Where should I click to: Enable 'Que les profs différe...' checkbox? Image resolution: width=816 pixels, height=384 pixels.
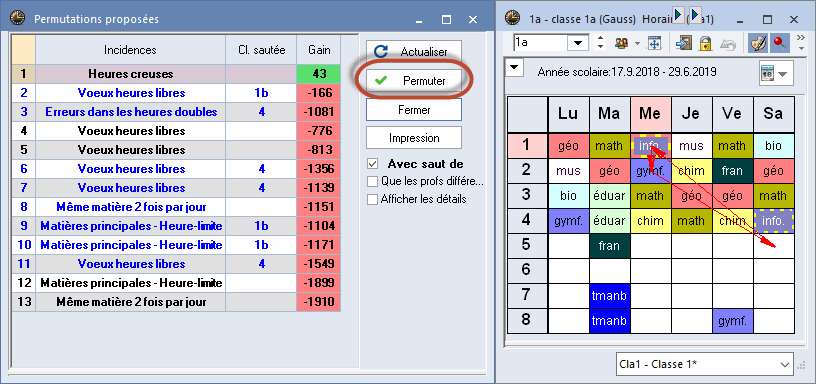(x=372, y=182)
